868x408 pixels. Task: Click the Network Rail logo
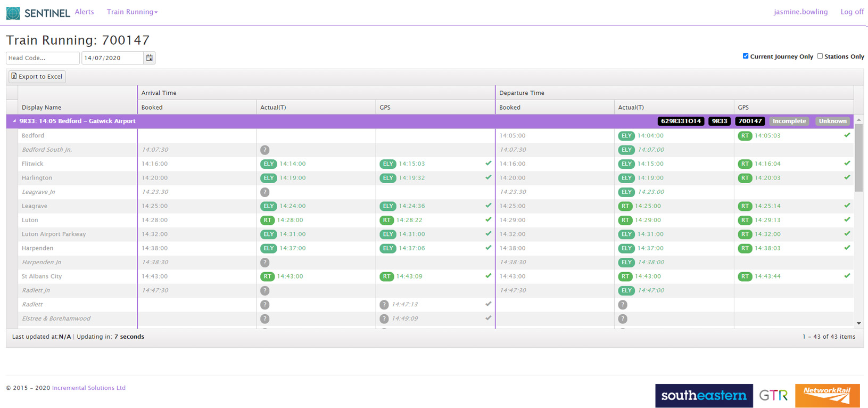tap(827, 396)
